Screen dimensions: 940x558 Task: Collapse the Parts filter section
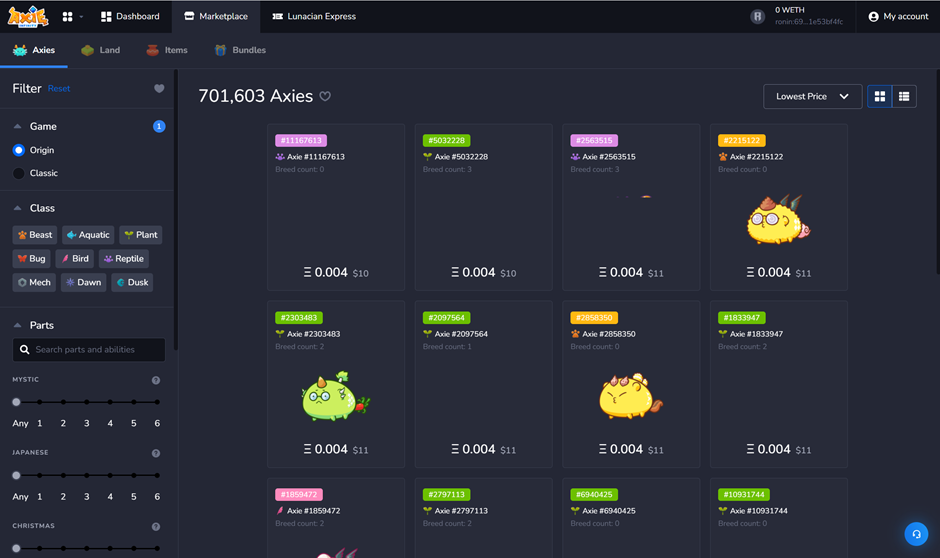[x=17, y=325]
